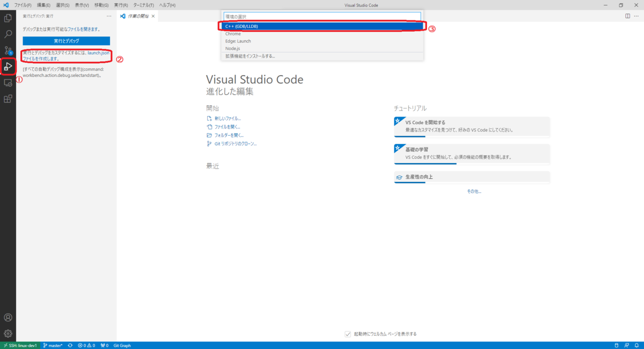Open the Run and Debug view

[x=8, y=67]
